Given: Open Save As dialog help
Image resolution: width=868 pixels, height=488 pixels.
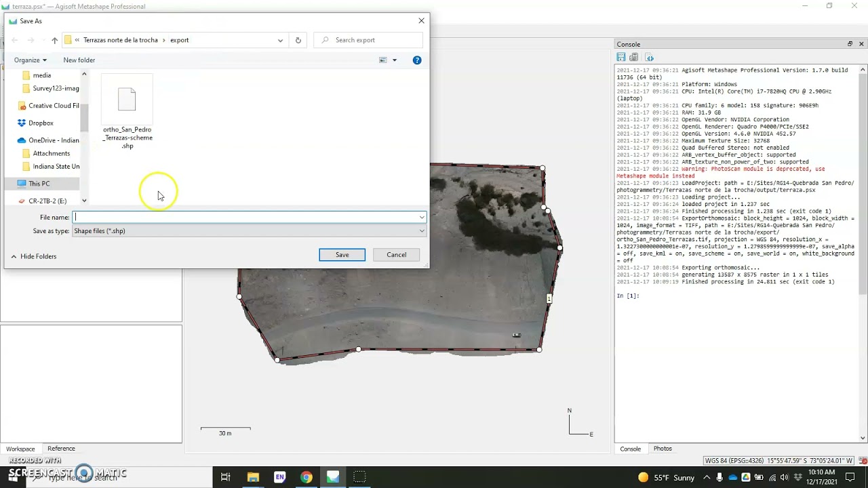Looking at the screenshot, I should click(417, 60).
